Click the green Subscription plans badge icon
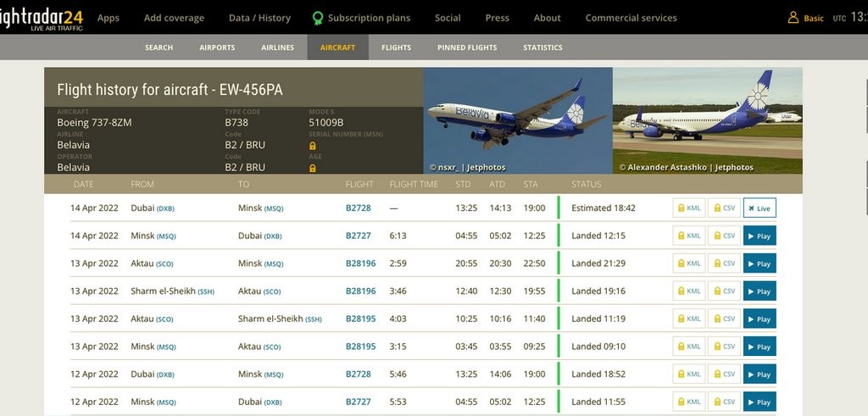The width and height of the screenshot is (868, 416). tap(317, 18)
